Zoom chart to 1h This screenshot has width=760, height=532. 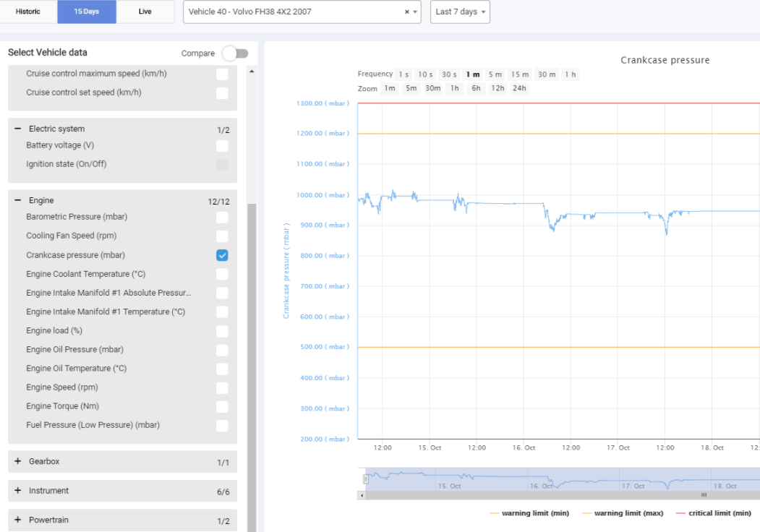[455, 88]
